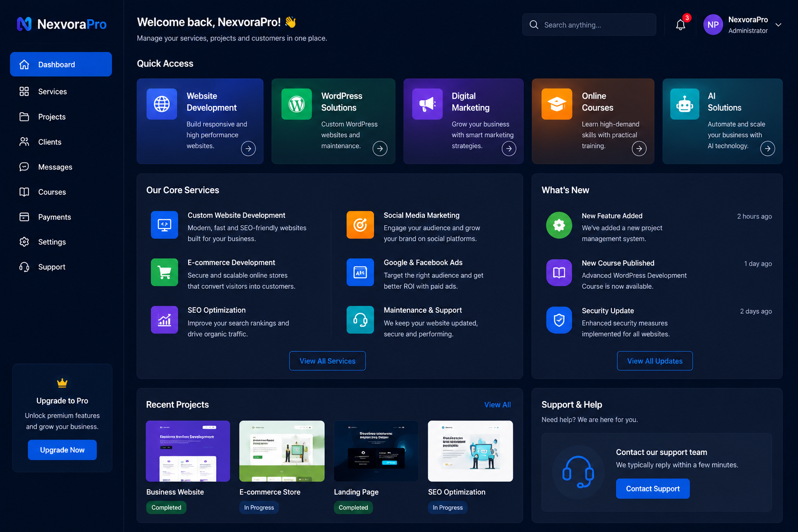Click the '2 days ago' timestamp
The height and width of the screenshot is (532, 798).
pos(756,311)
